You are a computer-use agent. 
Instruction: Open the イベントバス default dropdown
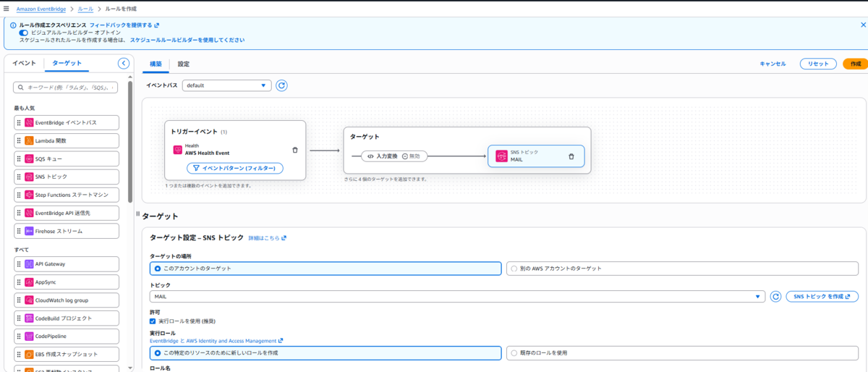coord(226,85)
